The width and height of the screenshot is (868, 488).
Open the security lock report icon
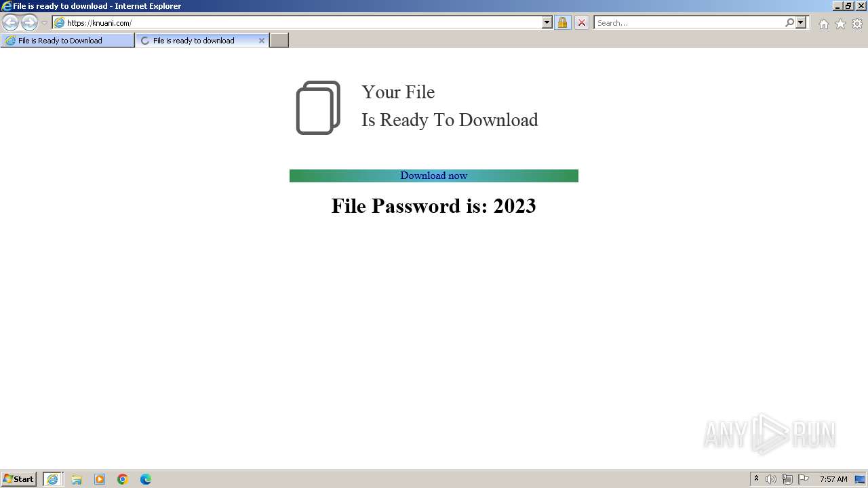click(x=562, y=22)
